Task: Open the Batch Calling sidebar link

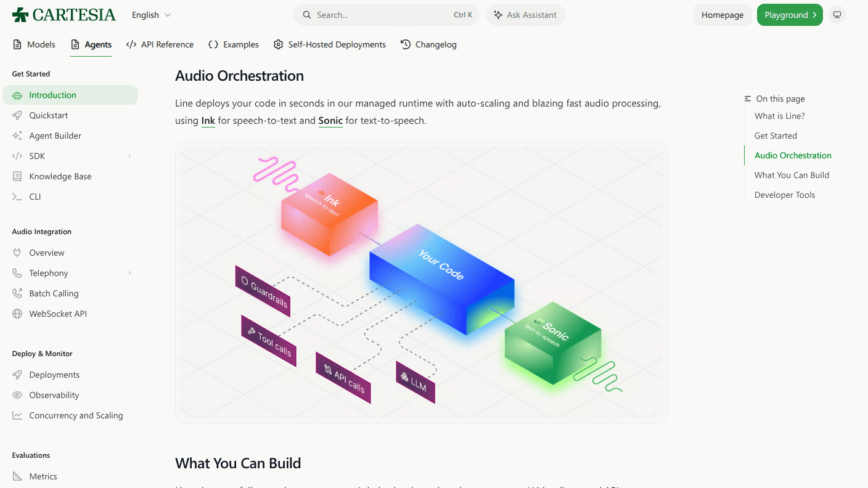Action: (x=70, y=293)
